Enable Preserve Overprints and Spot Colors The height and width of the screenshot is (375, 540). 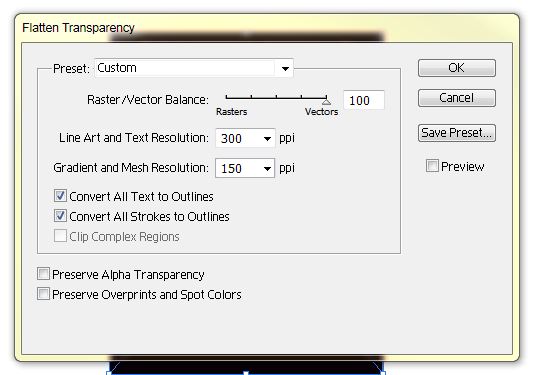(x=43, y=294)
